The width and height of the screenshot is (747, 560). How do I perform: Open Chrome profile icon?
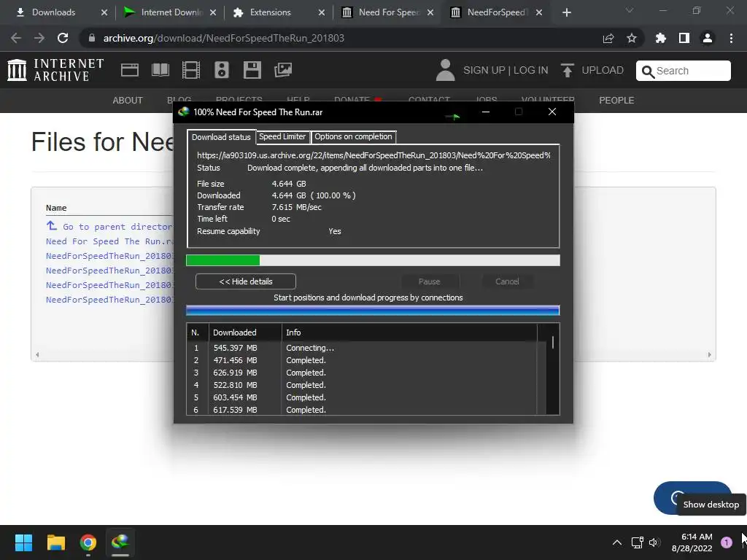tap(708, 38)
